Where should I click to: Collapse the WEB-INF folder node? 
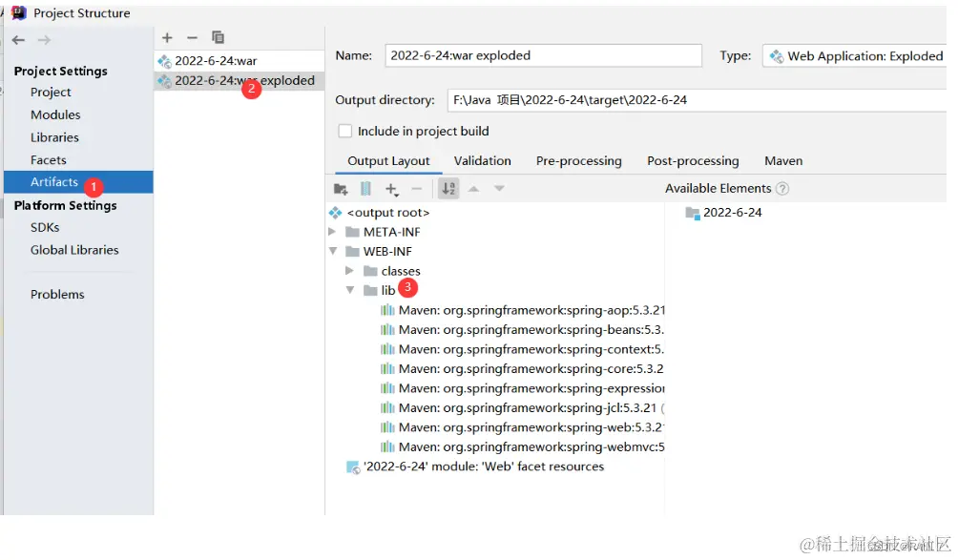tap(333, 252)
